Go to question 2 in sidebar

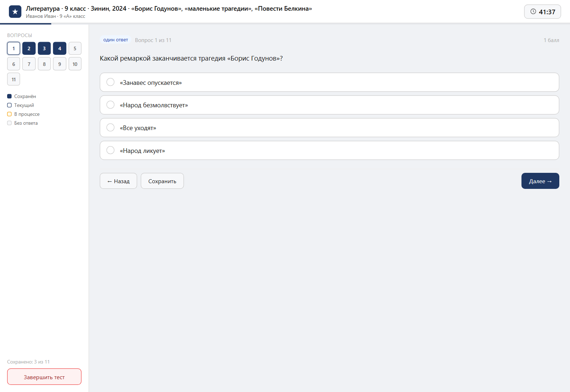point(29,48)
